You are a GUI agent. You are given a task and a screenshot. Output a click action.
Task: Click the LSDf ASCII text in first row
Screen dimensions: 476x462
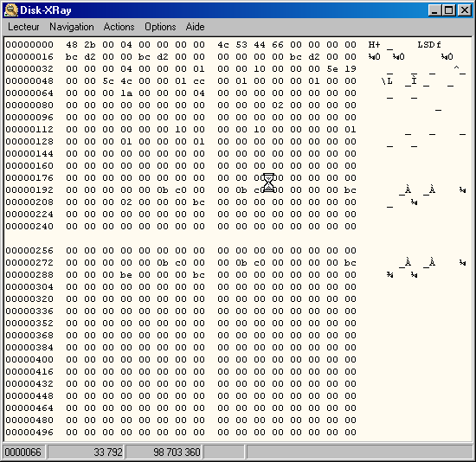tap(429, 45)
